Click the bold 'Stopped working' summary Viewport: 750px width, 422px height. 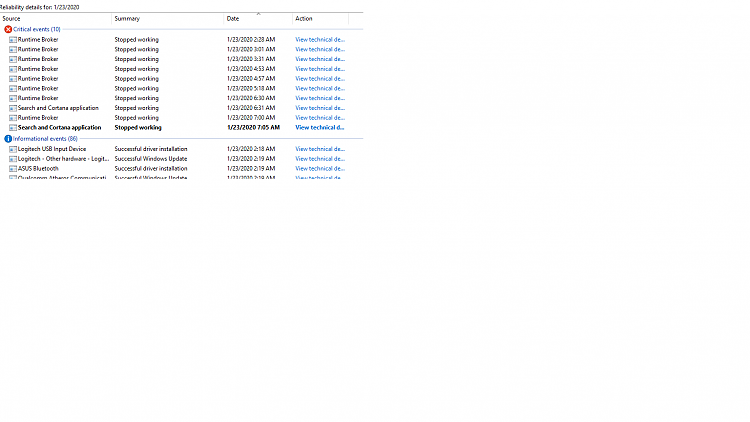tap(138, 128)
